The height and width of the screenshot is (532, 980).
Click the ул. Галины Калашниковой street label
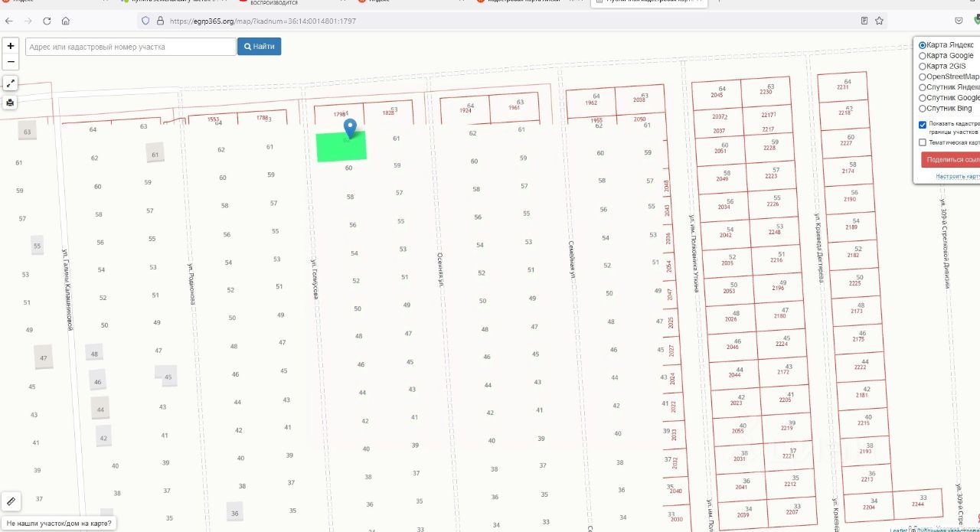point(67,291)
